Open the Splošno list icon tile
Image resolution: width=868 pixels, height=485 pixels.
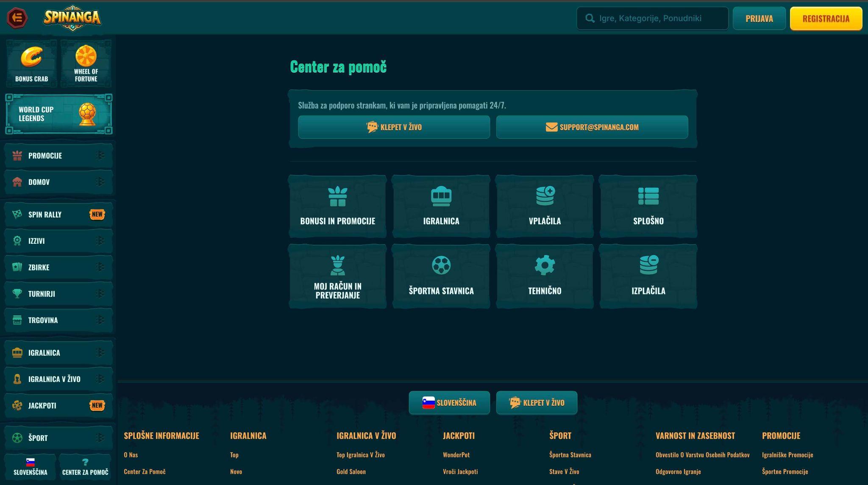click(x=648, y=206)
